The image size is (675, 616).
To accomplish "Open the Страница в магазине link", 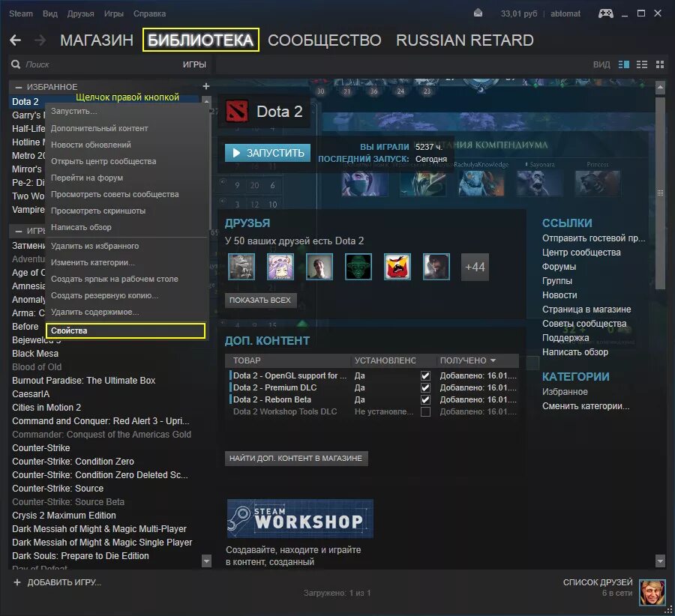I will point(586,309).
